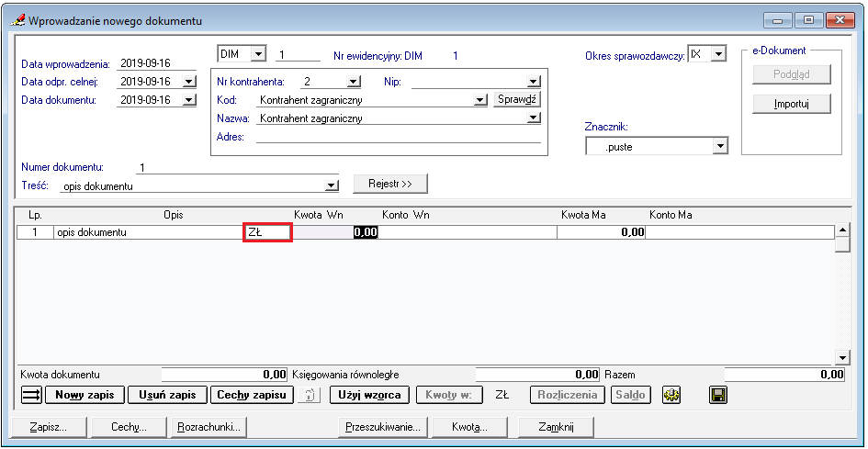
Task: Click the Nowy zapis button
Action: 85,396
